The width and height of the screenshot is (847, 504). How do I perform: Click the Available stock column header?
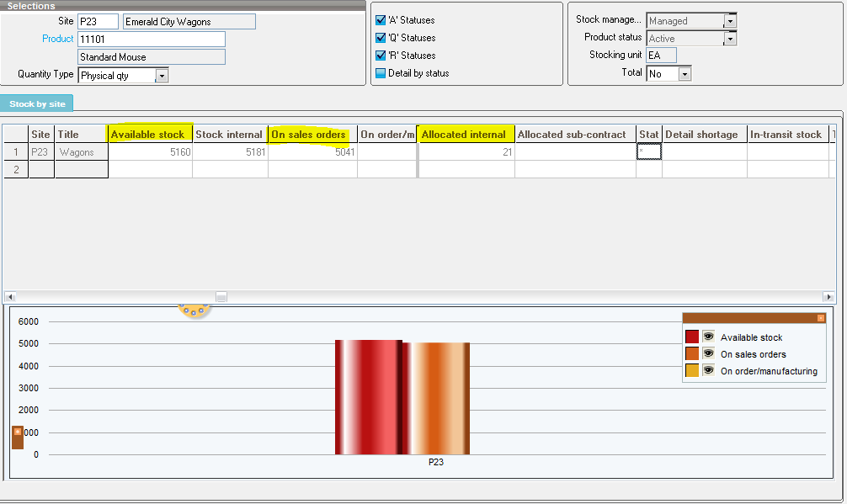pos(148,135)
